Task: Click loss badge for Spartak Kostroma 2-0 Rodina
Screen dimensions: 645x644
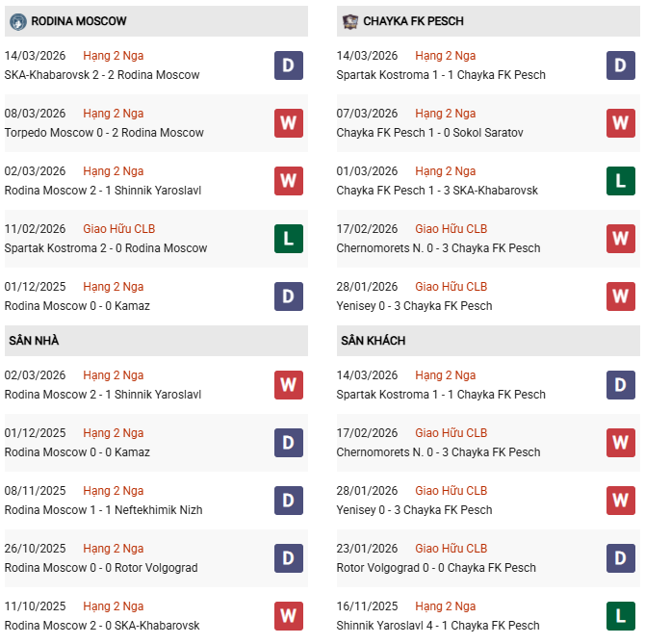Action: pyautogui.click(x=289, y=239)
